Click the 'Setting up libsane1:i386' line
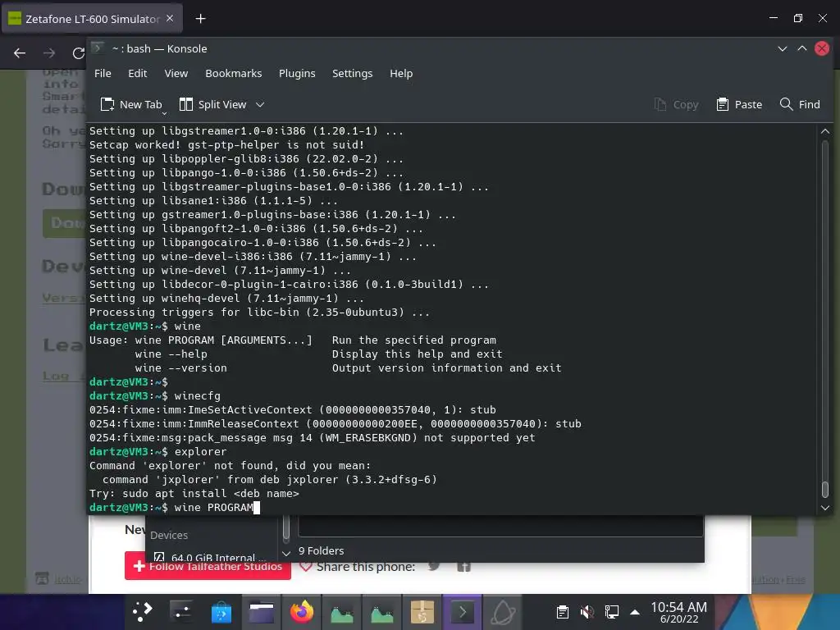The image size is (840, 630). point(213,201)
